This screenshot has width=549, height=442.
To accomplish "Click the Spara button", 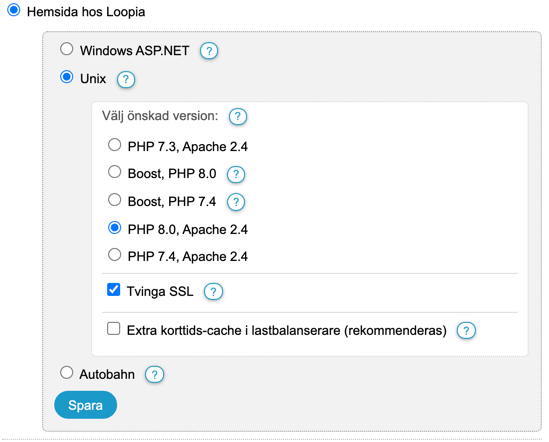I will [x=85, y=405].
